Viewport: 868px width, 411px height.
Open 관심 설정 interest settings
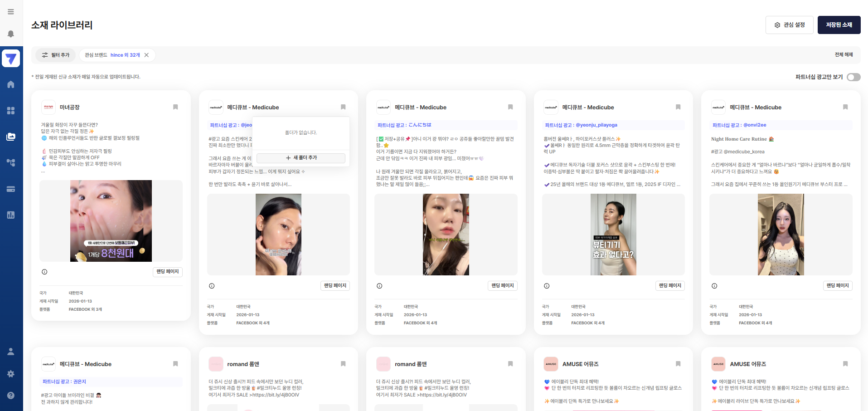coord(789,25)
